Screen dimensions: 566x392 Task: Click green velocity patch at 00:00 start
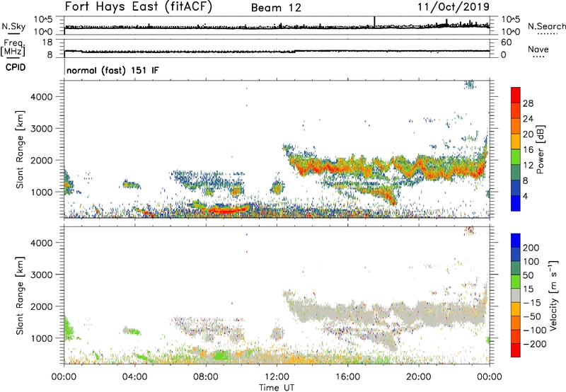tap(68, 328)
